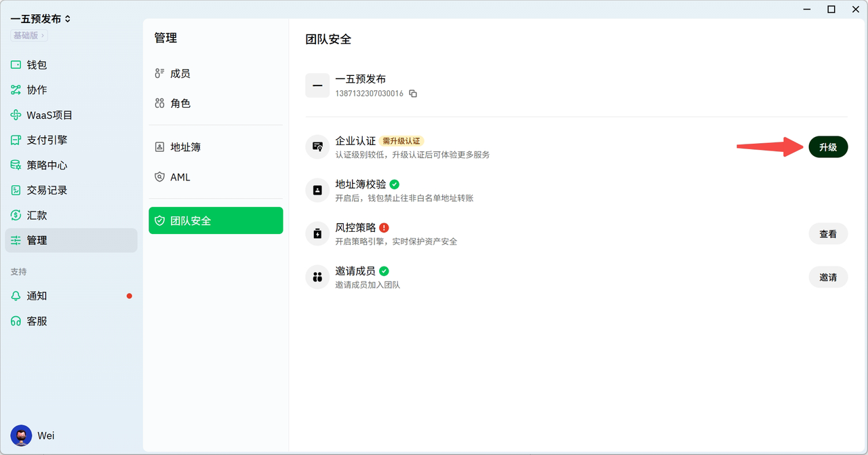Open the AML menu item
Image resolution: width=868 pixels, height=455 pixels.
180,177
